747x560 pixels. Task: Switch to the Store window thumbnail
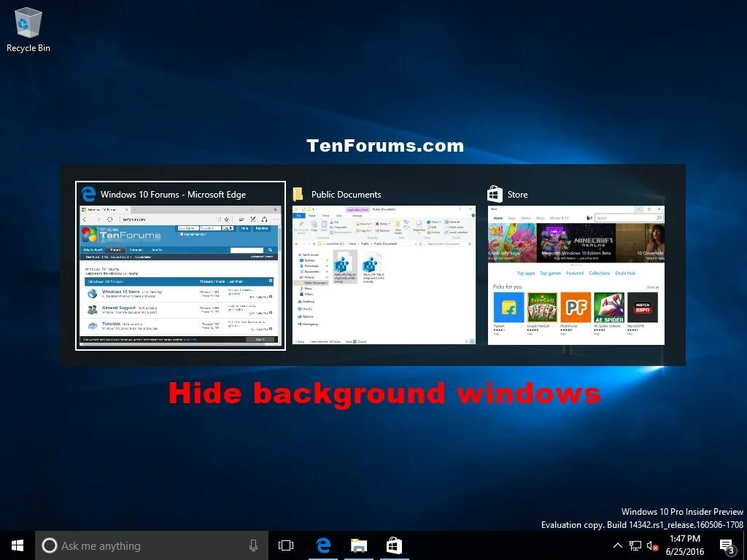(x=576, y=265)
